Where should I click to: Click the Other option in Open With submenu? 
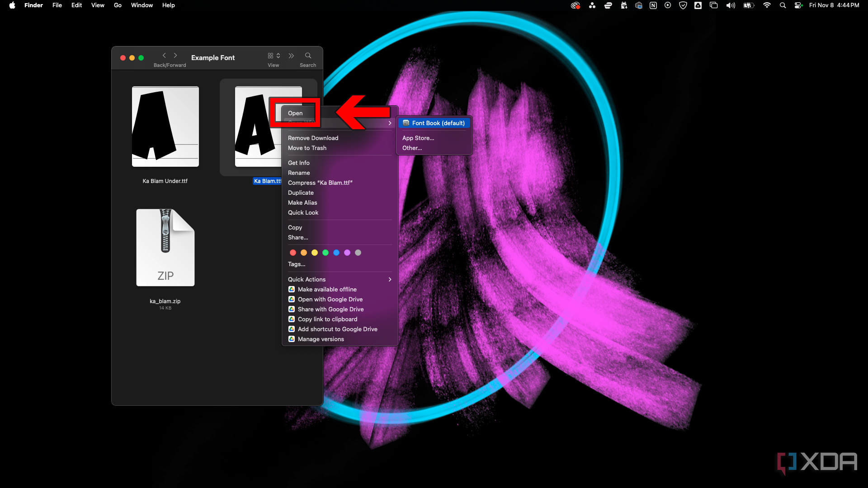tap(412, 148)
